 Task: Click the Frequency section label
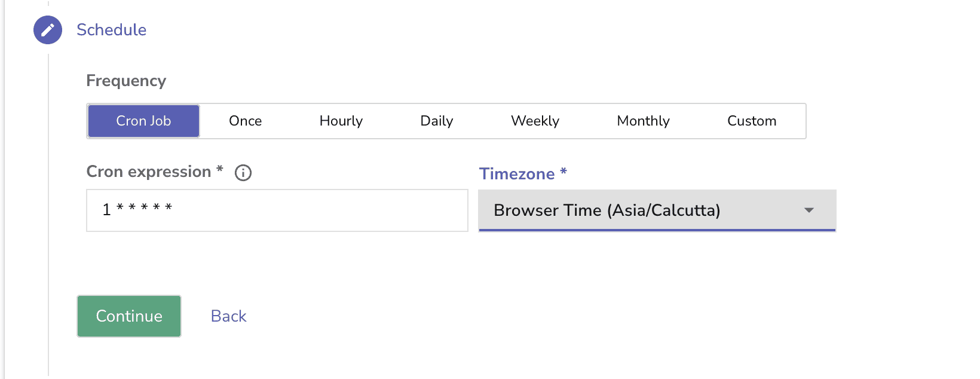(126, 81)
